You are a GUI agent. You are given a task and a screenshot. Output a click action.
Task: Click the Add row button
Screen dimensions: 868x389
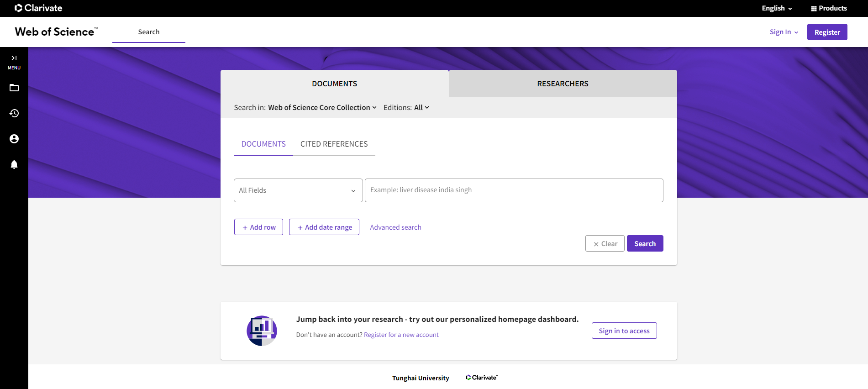pyautogui.click(x=258, y=227)
